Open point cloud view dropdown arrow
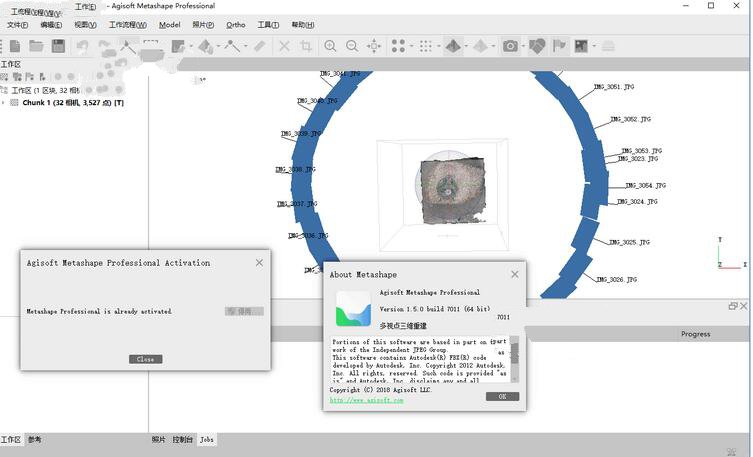Screen dimensions: 753x457 (x=412, y=46)
